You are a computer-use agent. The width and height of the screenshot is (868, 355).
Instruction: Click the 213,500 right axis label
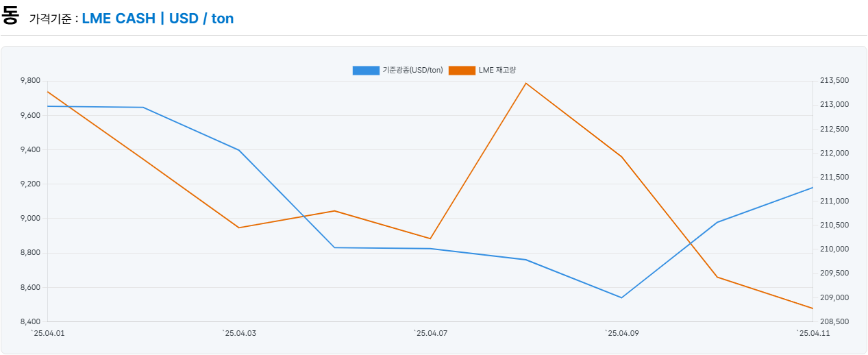[834, 81]
